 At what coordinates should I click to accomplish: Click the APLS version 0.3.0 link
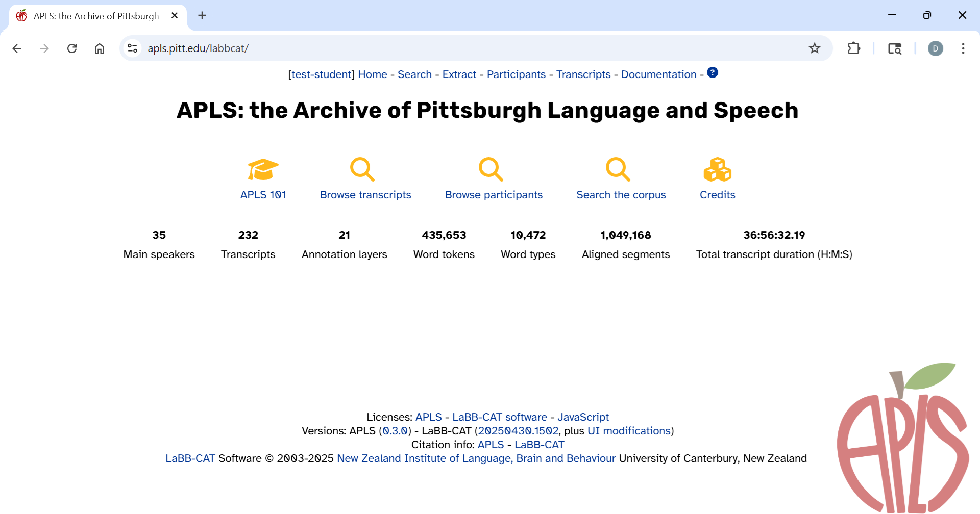click(x=395, y=431)
